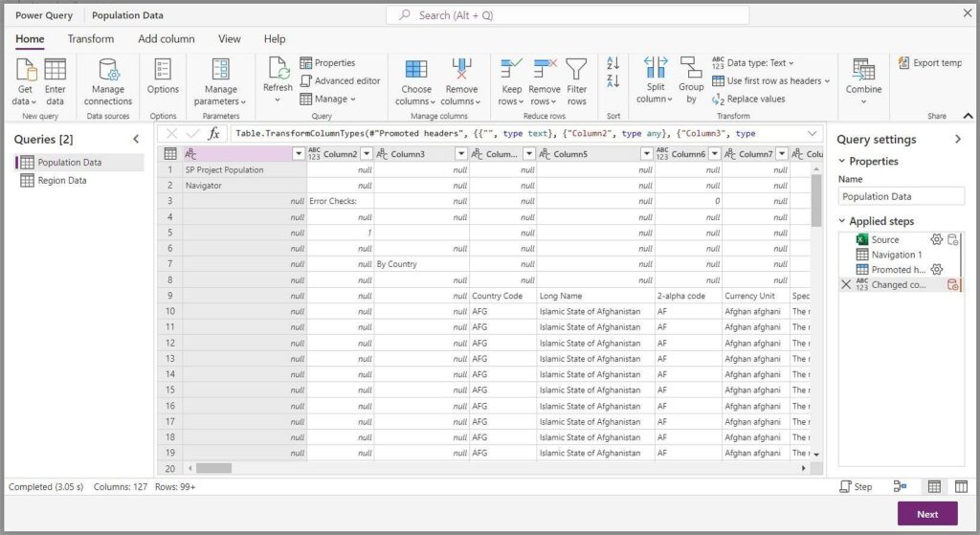Click the Get data icon

(25, 71)
